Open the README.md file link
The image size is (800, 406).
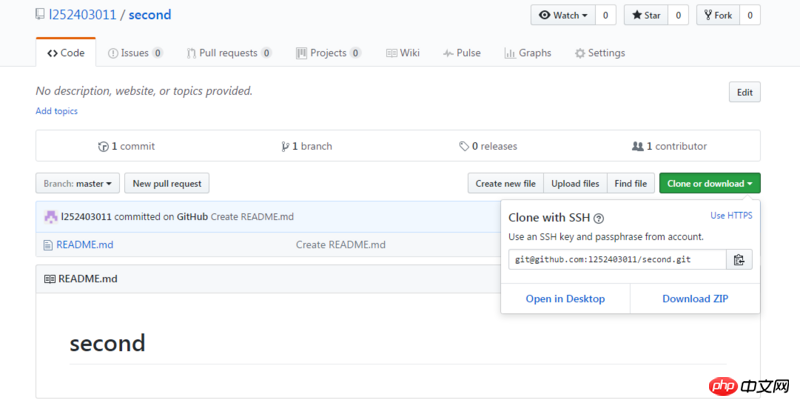pyautogui.click(x=85, y=245)
